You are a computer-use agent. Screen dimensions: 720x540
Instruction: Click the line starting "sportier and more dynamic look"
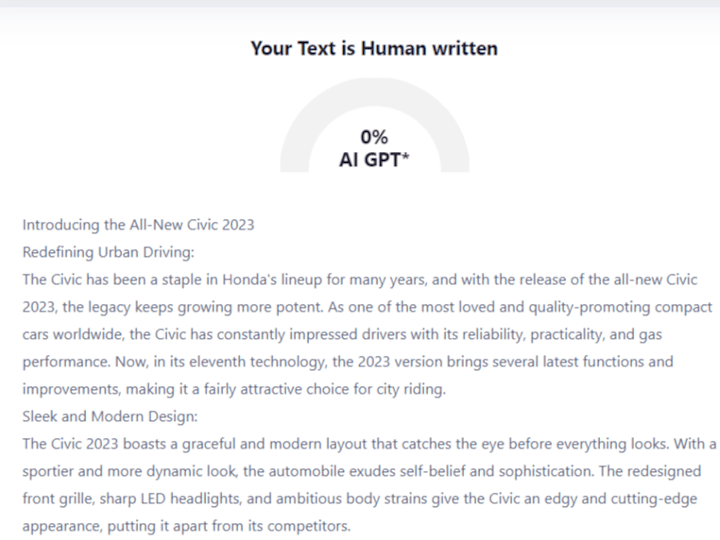[361, 472]
